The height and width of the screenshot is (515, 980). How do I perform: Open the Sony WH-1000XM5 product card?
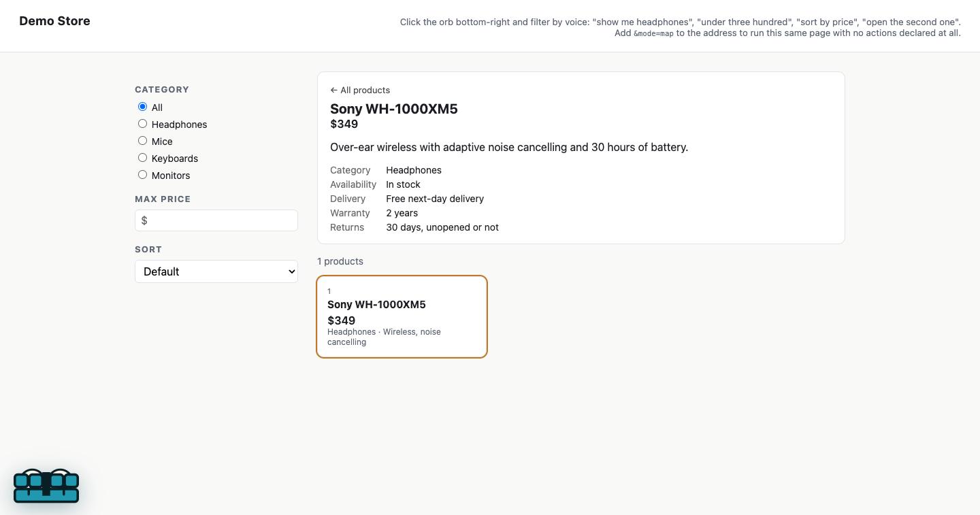point(402,316)
